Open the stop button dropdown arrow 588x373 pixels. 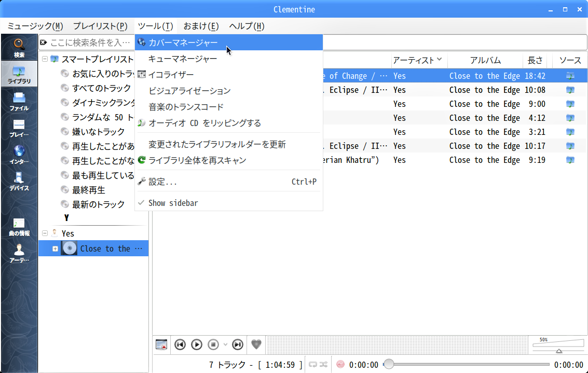point(225,344)
